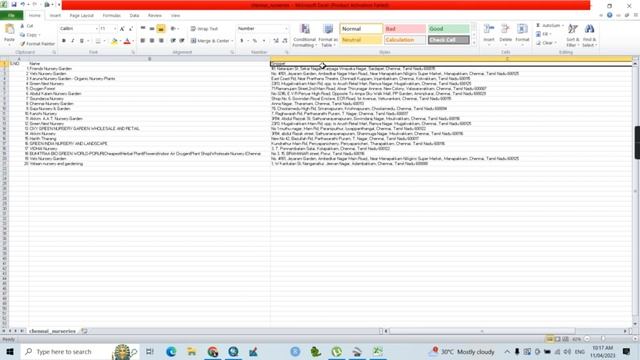The height and width of the screenshot is (360, 640).
Task: Click Merge & Center button
Action: (210, 41)
